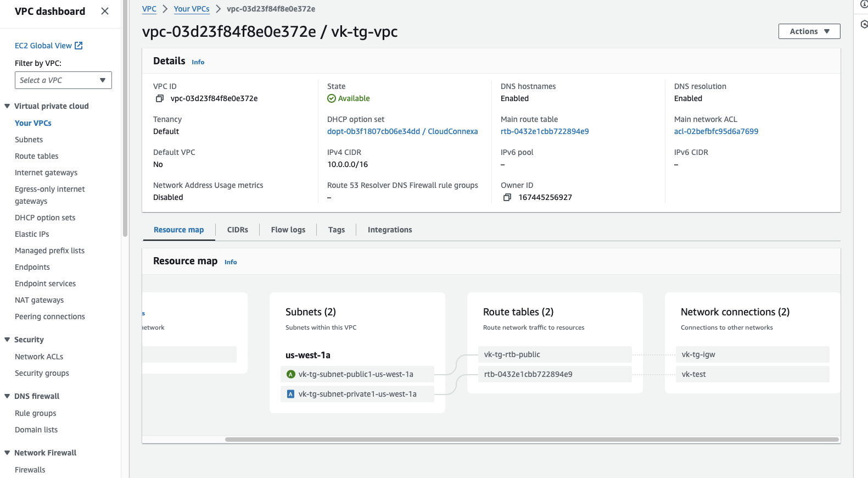Click the private subnet blue A icon
This screenshot has height=478, width=868.
[x=291, y=394]
